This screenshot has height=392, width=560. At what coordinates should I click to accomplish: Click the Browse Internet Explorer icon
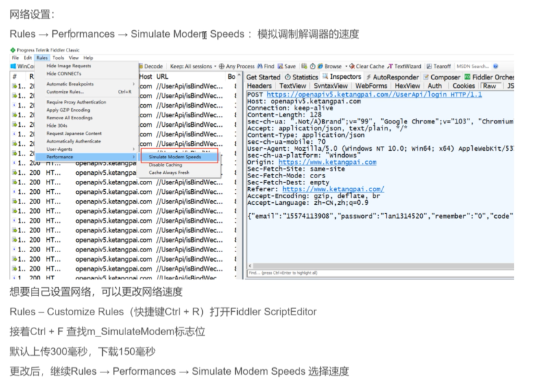(320, 66)
